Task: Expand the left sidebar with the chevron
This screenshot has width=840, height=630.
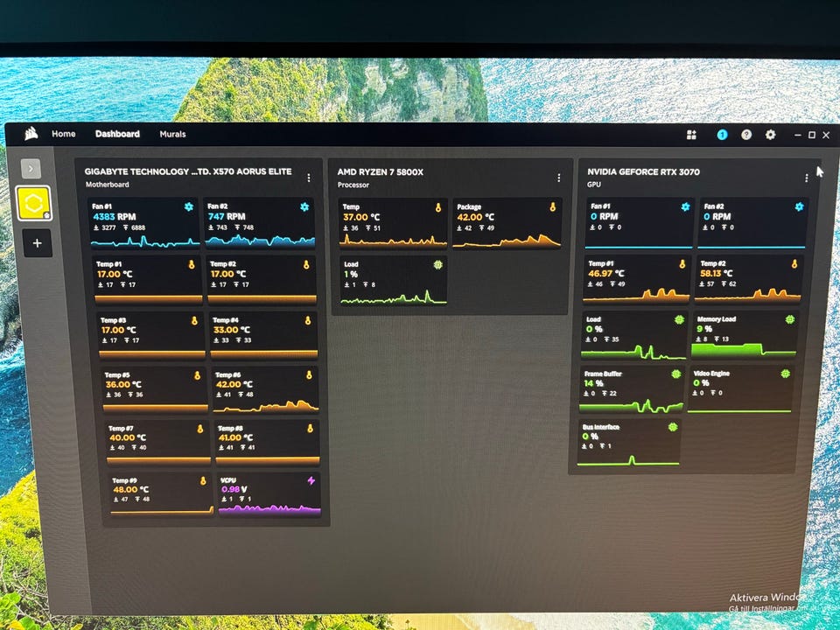Action: click(31, 168)
